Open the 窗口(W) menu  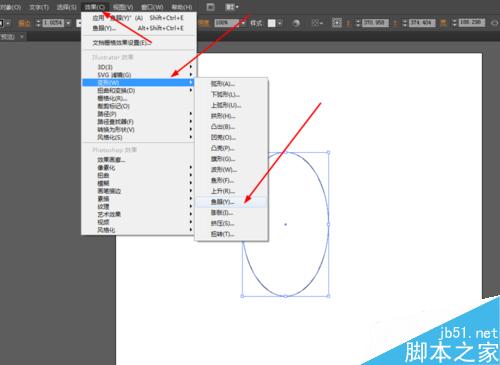pos(152,7)
